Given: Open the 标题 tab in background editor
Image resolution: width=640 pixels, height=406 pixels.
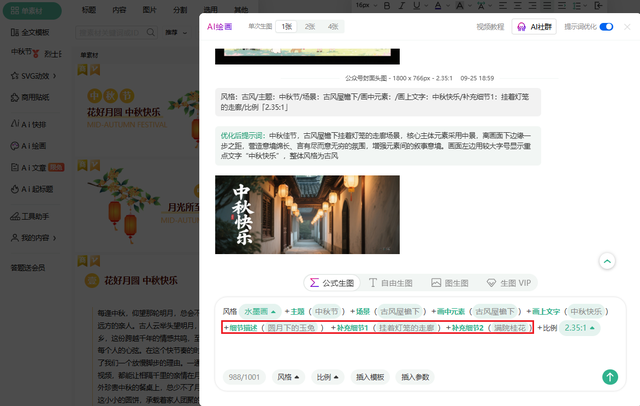Looking at the screenshot, I should pyautogui.click(x=89, y=10).
